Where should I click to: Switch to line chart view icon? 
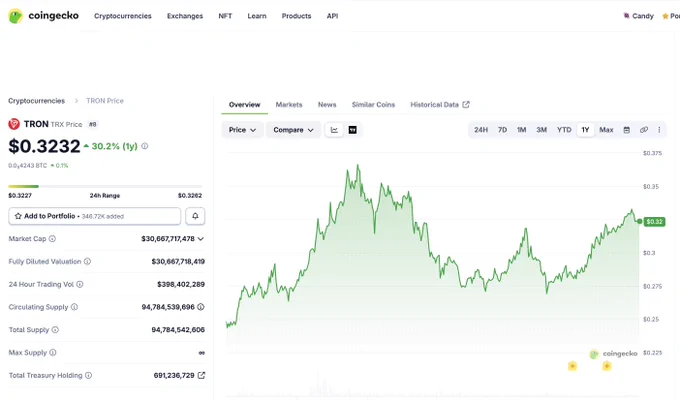[x=334, y=130]
